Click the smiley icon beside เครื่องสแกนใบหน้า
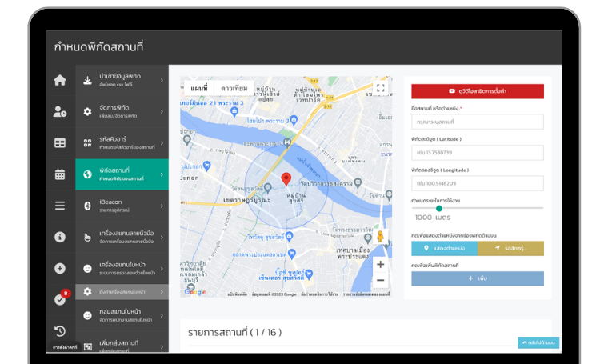Screen dimensions: 608x364 point(88,269)
